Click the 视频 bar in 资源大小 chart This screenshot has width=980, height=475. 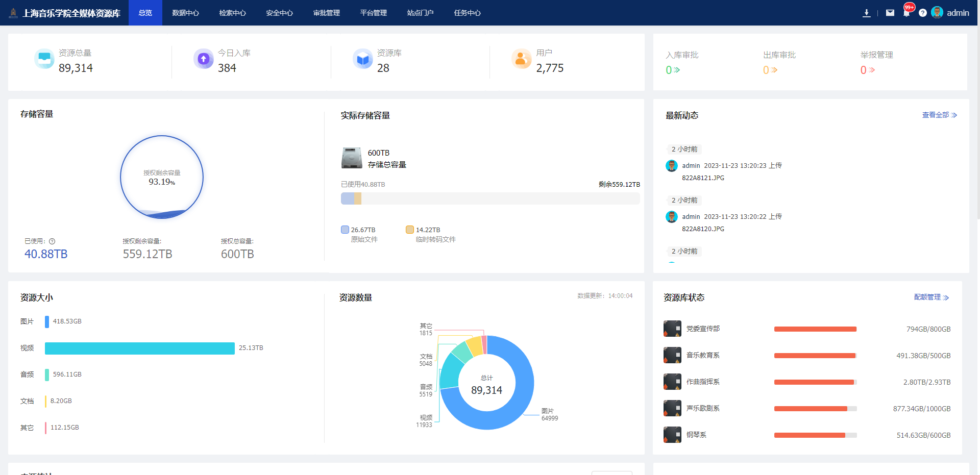pyautogui.click(x=139, y=348)
